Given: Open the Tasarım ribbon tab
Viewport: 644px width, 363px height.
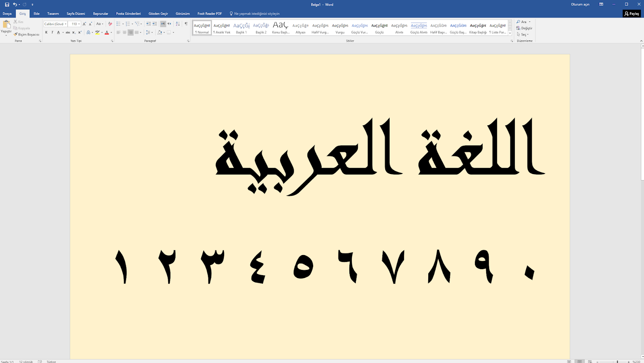Looking at the screenshot, I should click(x=53, y=13).
